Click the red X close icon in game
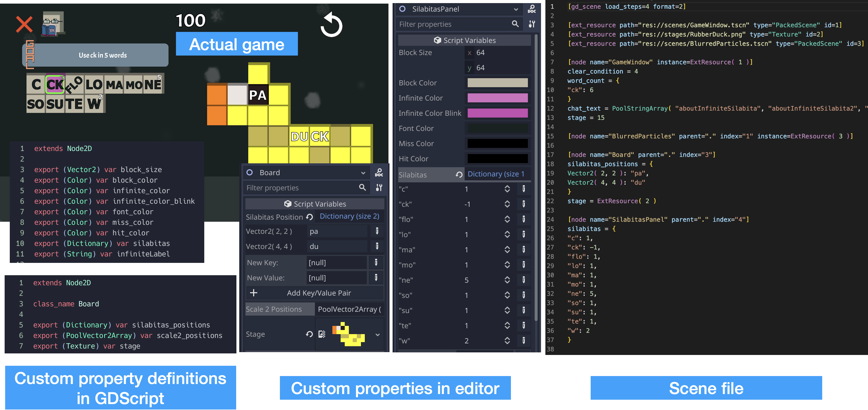Image resolution: width=868 pixels, height=410 pixels. pos(24,25)
